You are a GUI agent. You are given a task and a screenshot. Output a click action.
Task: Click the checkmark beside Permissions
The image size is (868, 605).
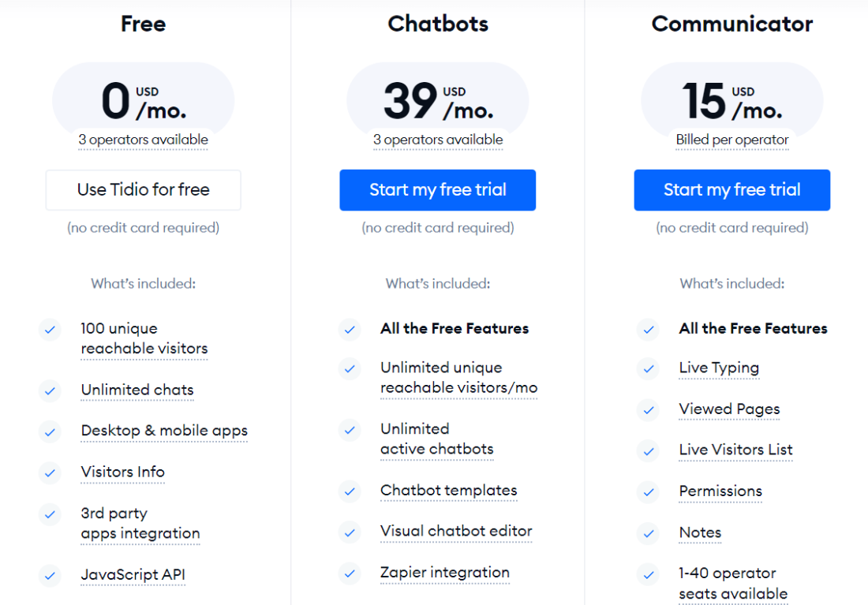648,491
